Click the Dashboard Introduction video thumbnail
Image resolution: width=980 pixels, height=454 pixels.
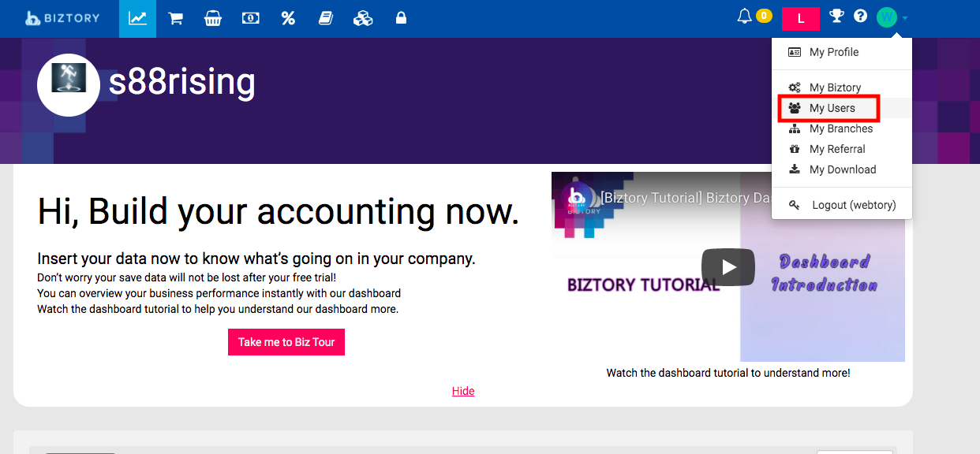click(x=728, y=266)
